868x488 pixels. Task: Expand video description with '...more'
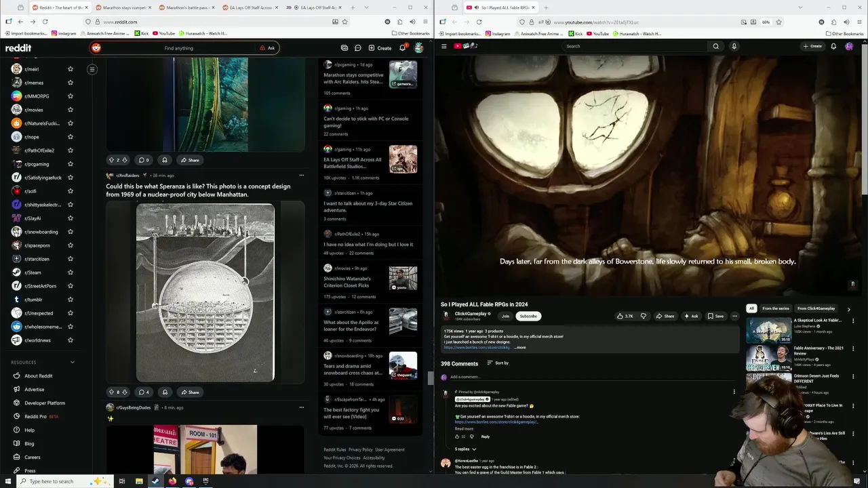(520, 348)
